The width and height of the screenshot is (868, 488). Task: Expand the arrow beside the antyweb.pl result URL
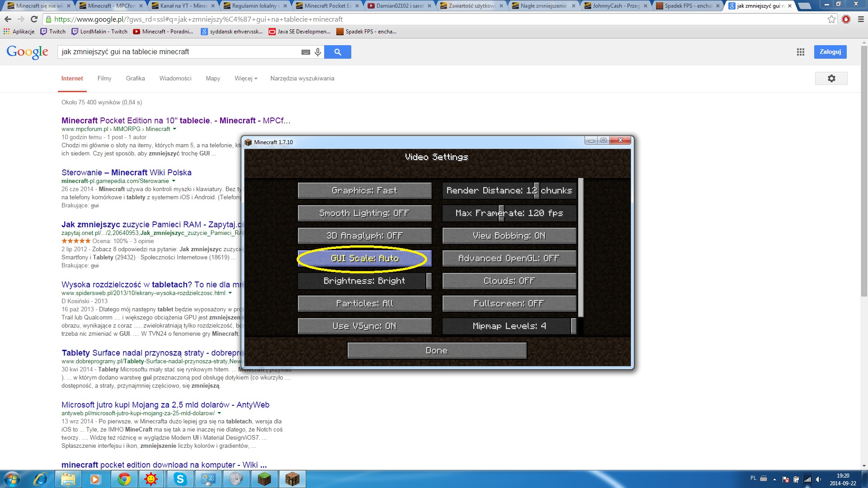[x=219, y=413]
